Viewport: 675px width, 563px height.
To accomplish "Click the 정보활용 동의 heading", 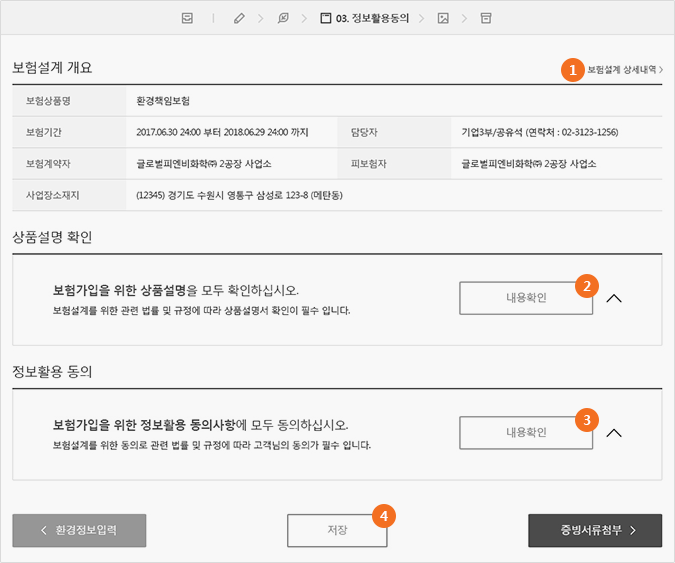I will coord(52,371).
